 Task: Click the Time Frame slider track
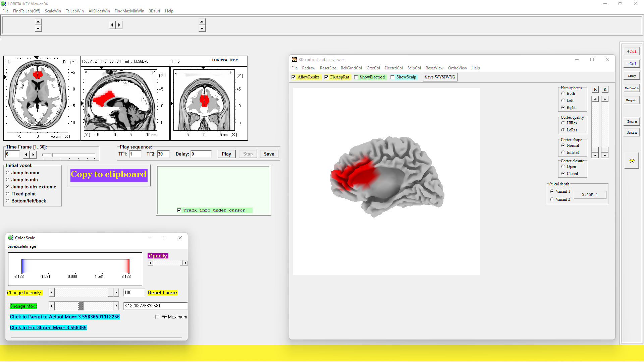[x=74, y=155]
